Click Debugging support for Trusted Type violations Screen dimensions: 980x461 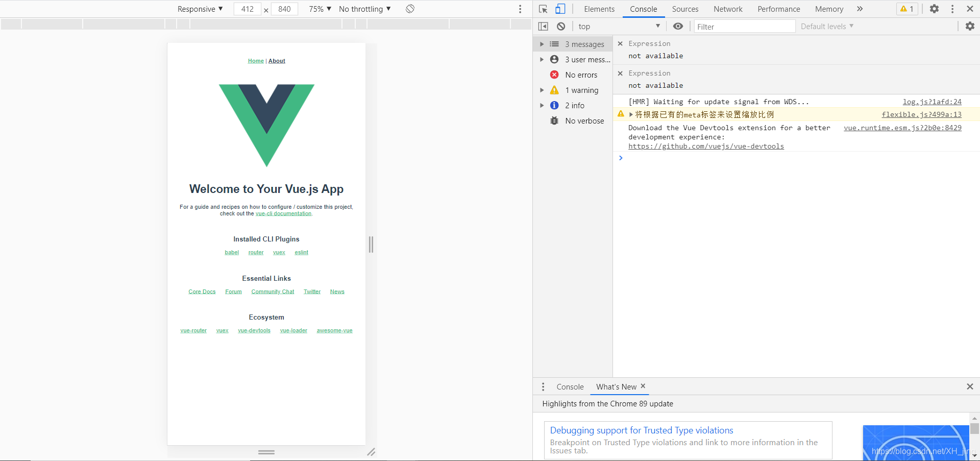(x=641, y=430)
